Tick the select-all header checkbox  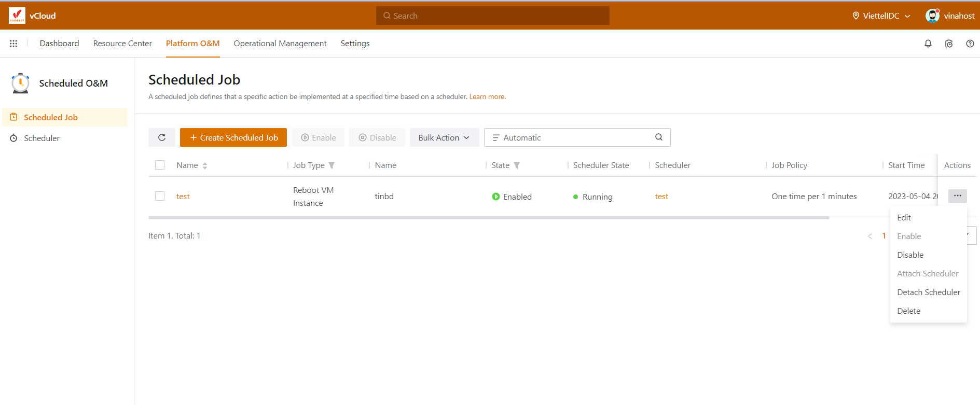[160, 165]
